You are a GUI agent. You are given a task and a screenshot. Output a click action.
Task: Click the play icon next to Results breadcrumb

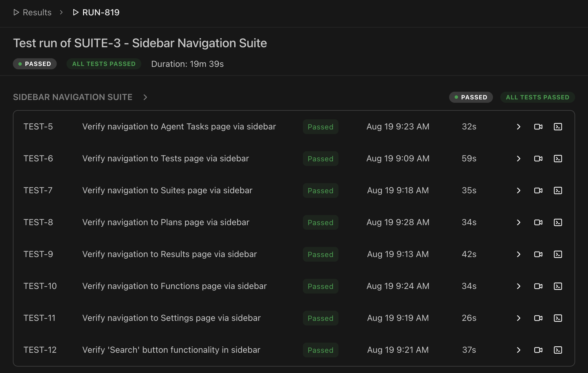[x=16, y=12]
